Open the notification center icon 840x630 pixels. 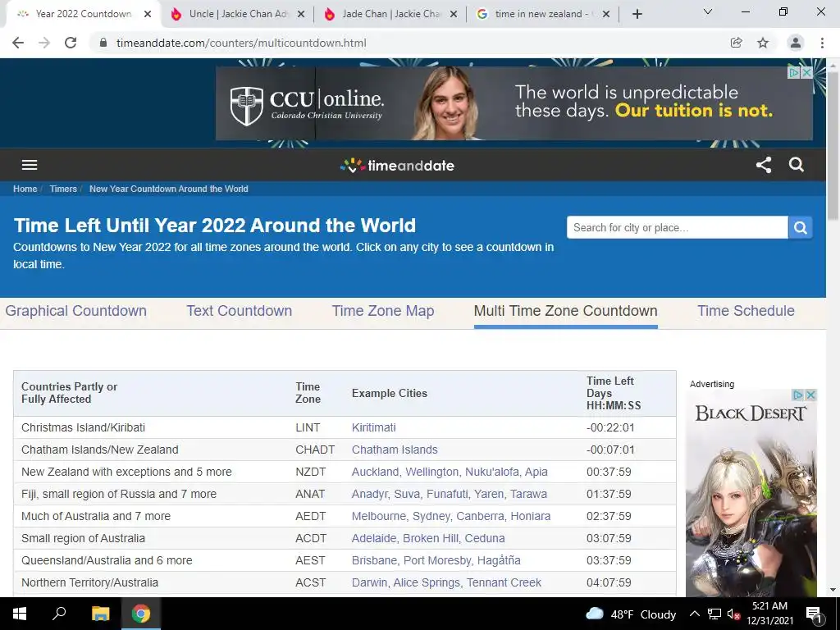click(814, 614)
